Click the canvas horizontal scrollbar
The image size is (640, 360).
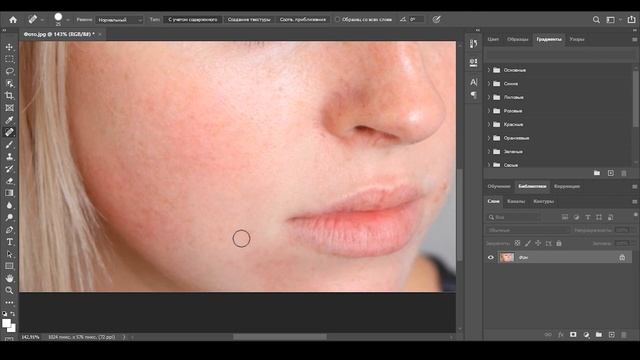[280, 337]
